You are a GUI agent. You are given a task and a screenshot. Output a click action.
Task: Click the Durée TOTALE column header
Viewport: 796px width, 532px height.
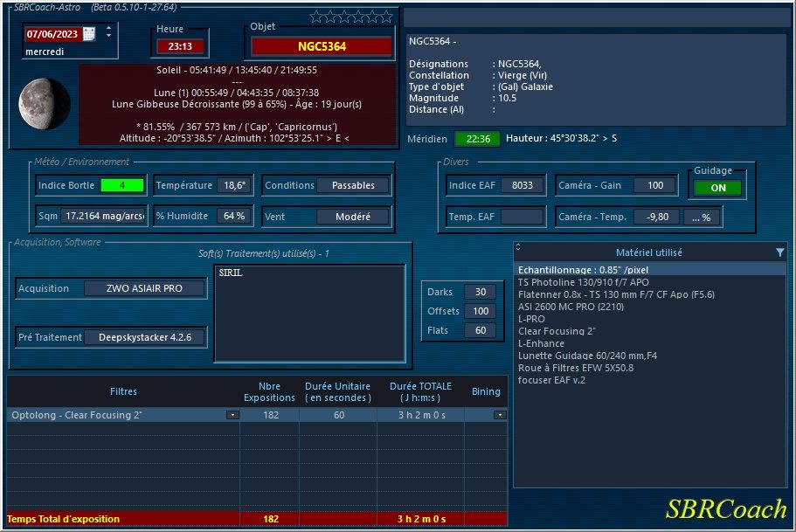[420, 391]
